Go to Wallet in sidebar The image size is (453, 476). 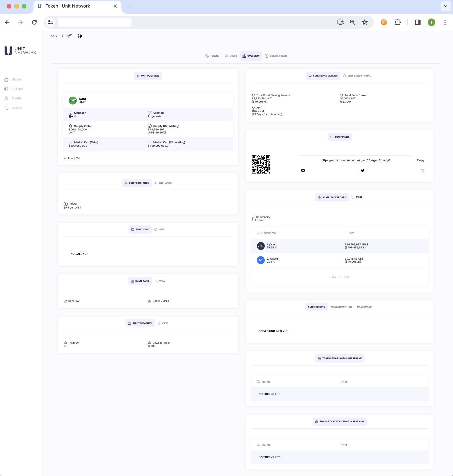tap(16, 80)
